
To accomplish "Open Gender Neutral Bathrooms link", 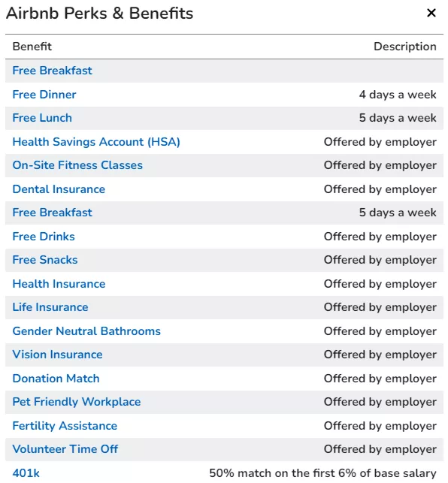I will [86, 331].
